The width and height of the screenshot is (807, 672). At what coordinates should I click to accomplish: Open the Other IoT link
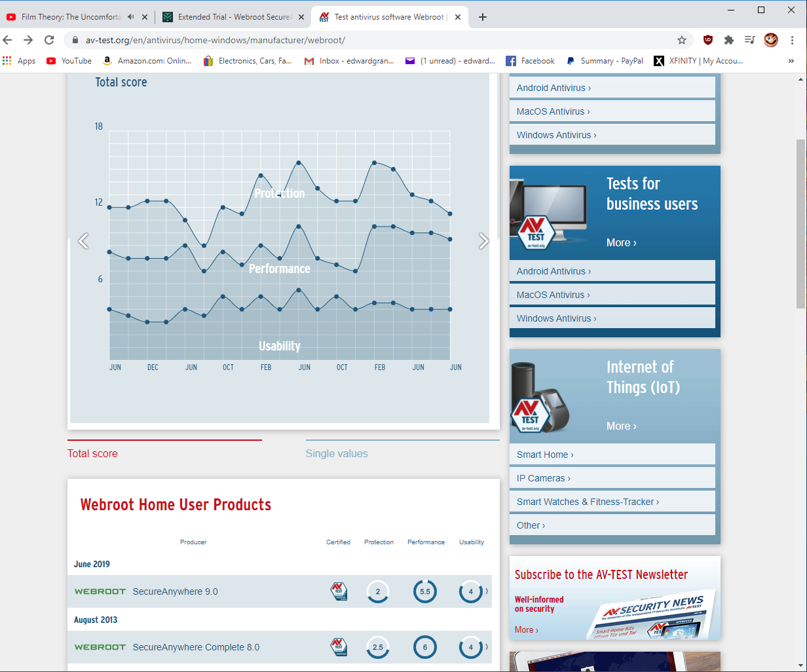pos(612,525)
